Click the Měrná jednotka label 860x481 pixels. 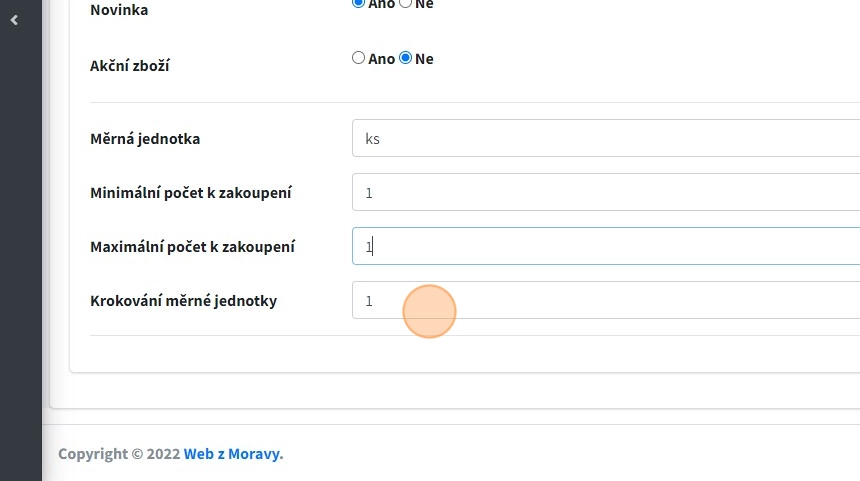tap(145, 139)
